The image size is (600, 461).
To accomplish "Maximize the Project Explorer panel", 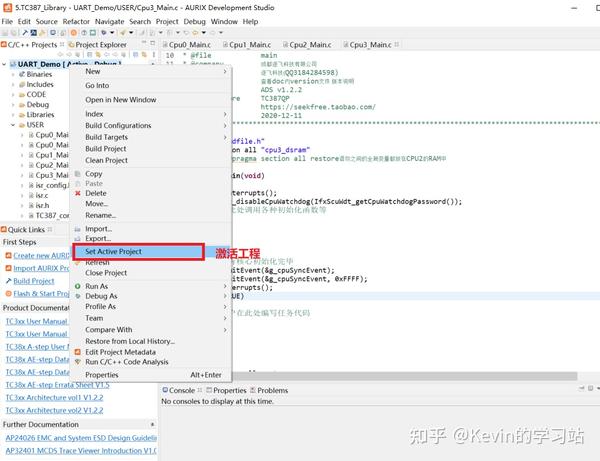I will point(153,42).
